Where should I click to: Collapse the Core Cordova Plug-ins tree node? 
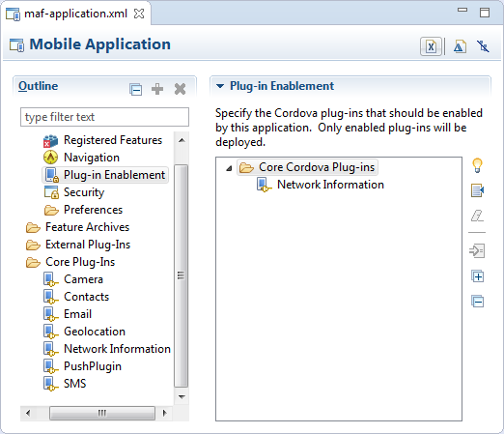coord(229,168)
